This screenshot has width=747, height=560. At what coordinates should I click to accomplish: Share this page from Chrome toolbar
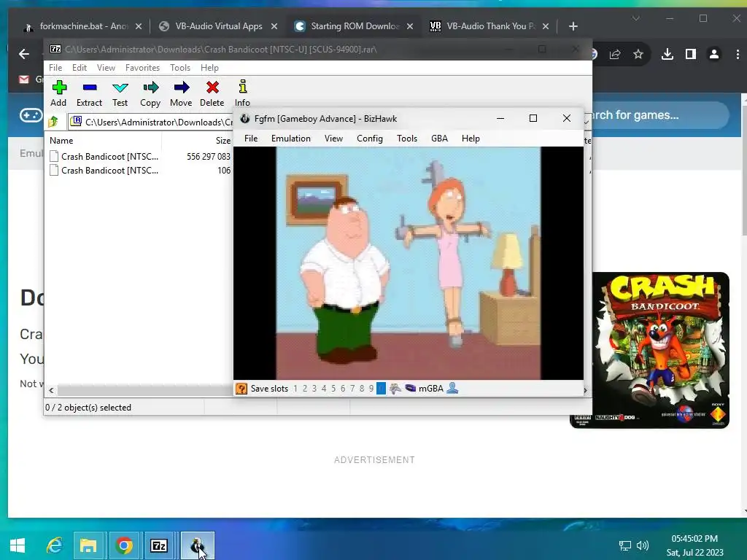[615, 54]
